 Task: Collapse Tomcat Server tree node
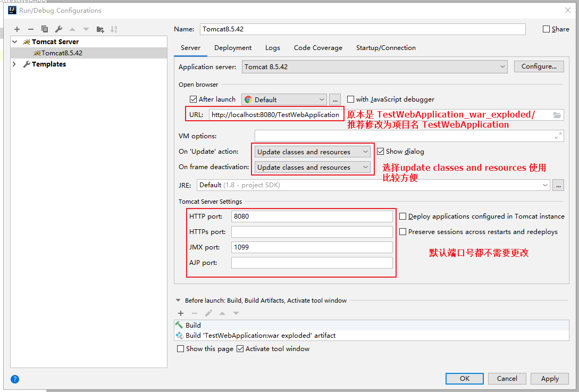pos(15,41)
